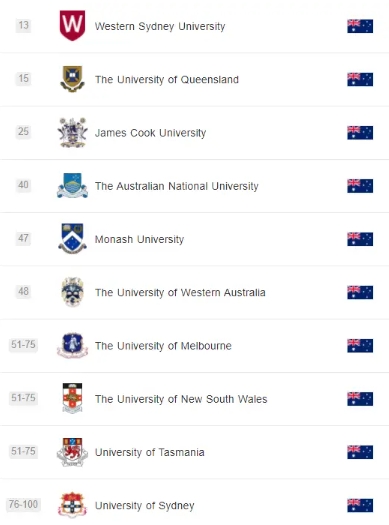Click the University of Sydney crest logo
Image resolution: width=389 pixels, height=525 pixels.
point(72,505)
